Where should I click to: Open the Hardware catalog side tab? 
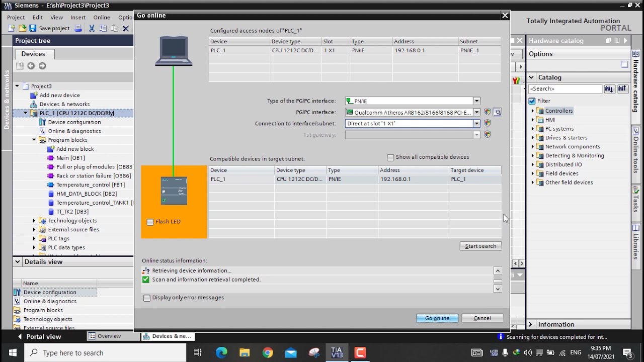click(x=636, y=81)
